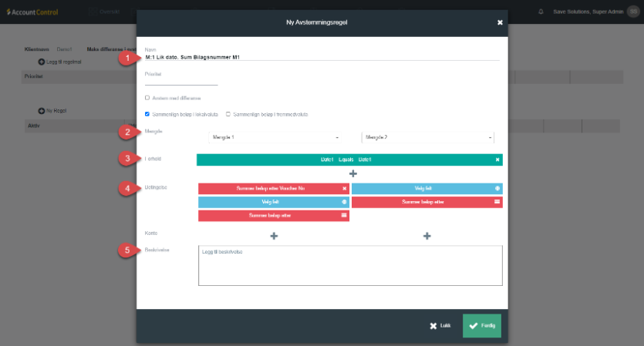Click the plus icon under left Konto column
The width and height of the screenshot is (644, 346).
(x=274, y=236)
